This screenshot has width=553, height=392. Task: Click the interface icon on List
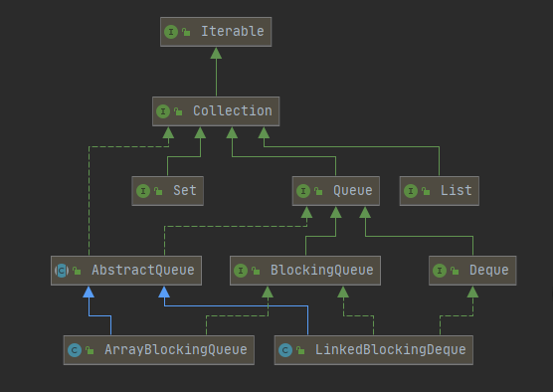[411, 191]
